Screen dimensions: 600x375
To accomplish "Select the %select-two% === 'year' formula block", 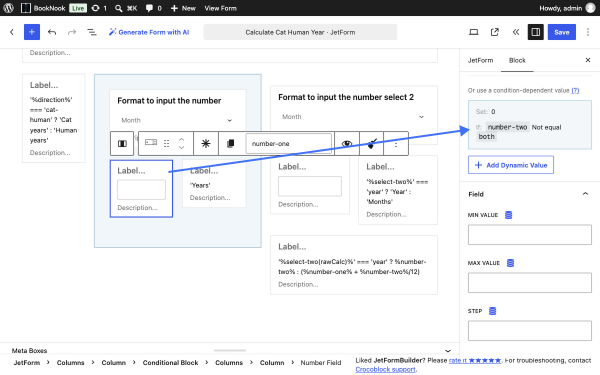I will 398,190.
